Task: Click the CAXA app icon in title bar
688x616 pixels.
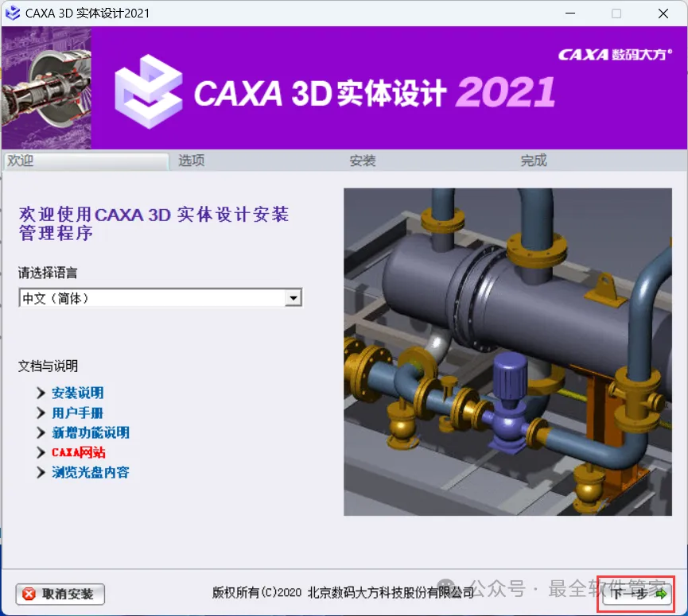Action: pyautogui.click(x=13, y=14)
